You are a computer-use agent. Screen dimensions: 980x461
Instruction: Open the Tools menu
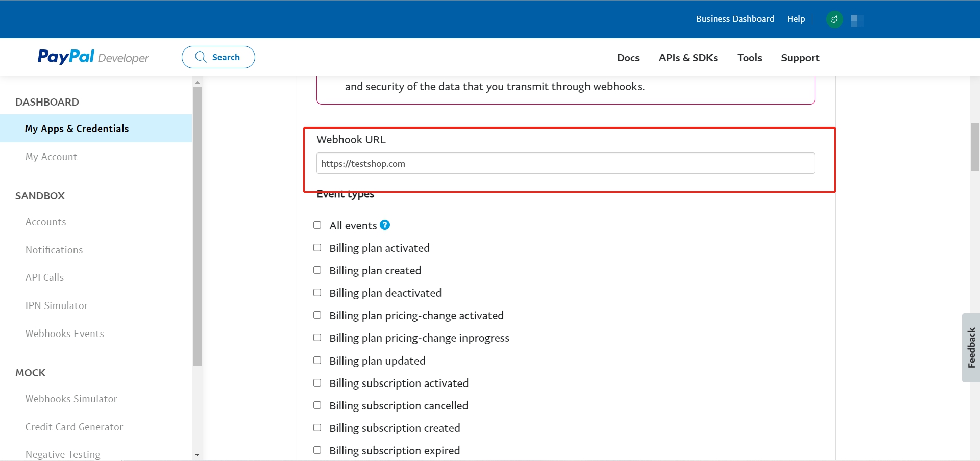click(x=749, y=58)
